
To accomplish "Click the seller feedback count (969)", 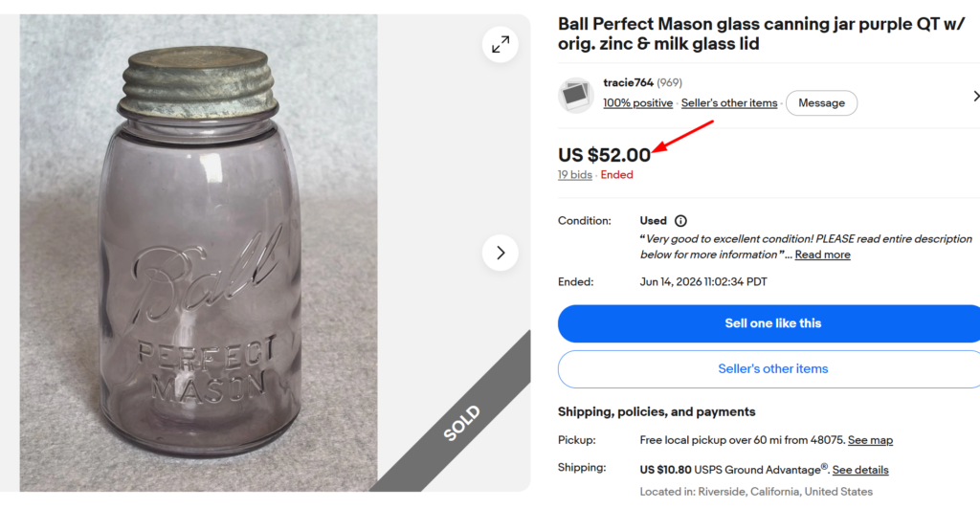I will point(669,82).
